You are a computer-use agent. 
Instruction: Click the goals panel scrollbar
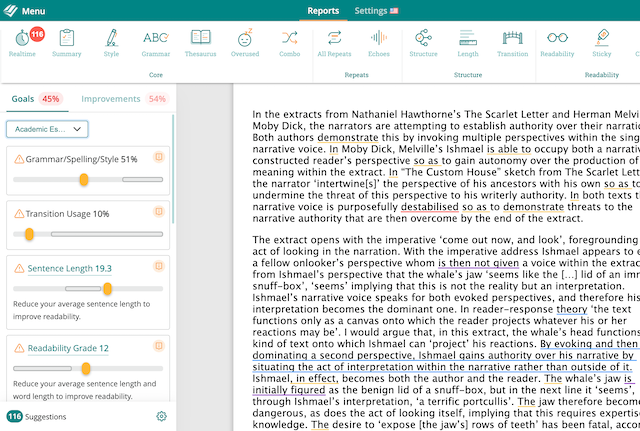tap(173, 169)
